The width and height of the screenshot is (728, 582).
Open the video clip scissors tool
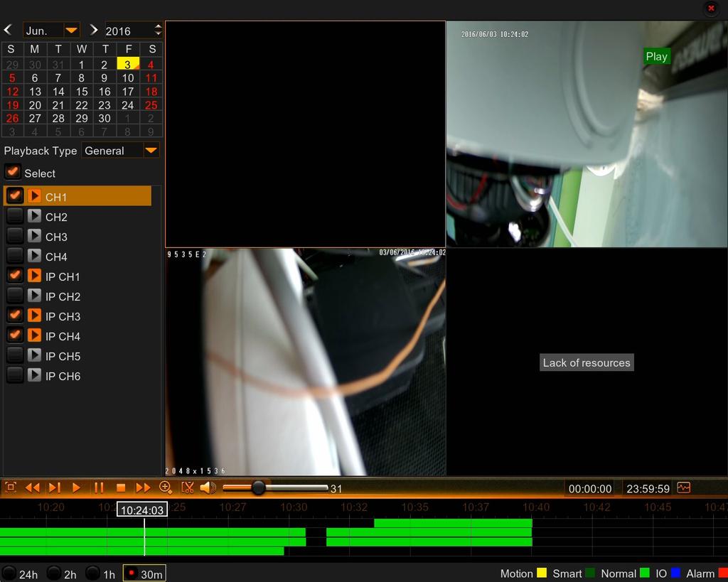pyautogui.click(x=188, y=487)
